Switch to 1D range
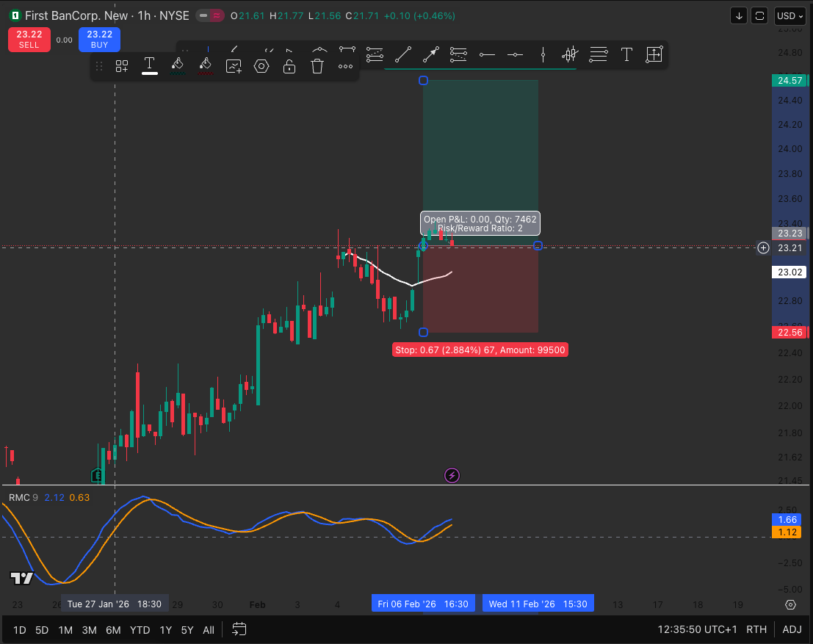This screenshot has height=644, width=813. (19, 630)
